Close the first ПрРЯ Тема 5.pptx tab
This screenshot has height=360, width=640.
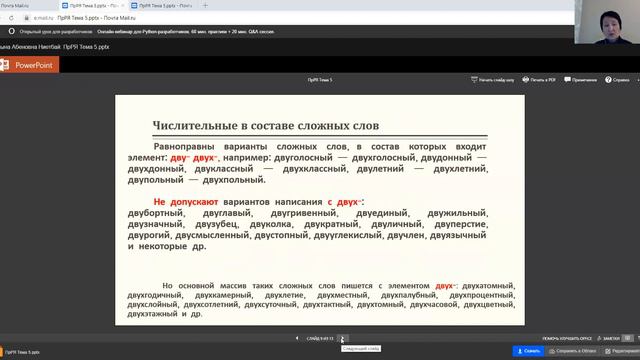(122, 6)
